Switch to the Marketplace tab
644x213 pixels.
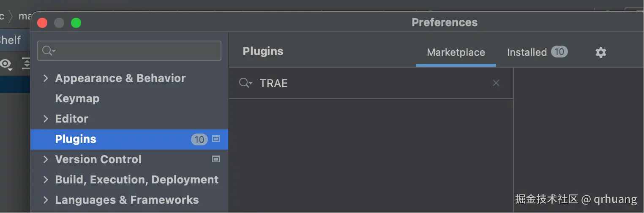click(456, 52)
